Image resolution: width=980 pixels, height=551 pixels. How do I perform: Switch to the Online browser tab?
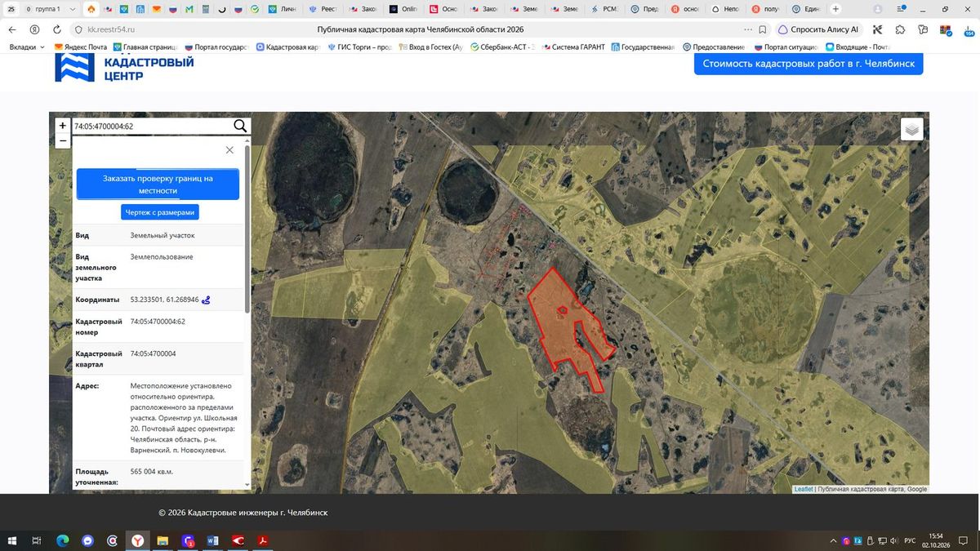click(x=403, y=9)
